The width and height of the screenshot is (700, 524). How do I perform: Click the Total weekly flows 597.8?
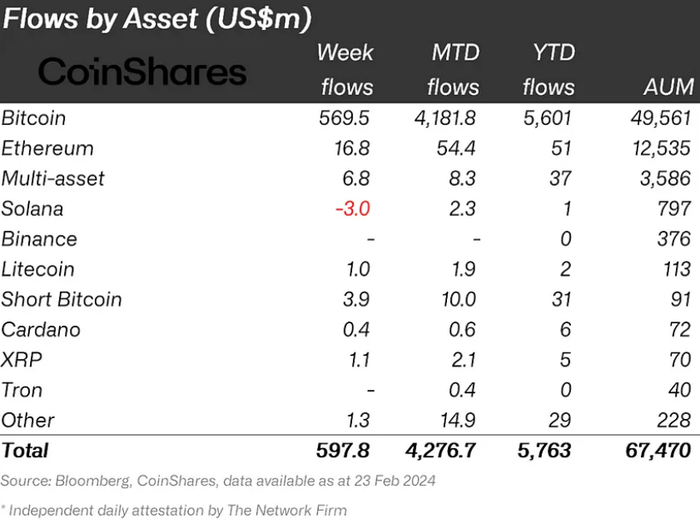(x=343, y=450)
